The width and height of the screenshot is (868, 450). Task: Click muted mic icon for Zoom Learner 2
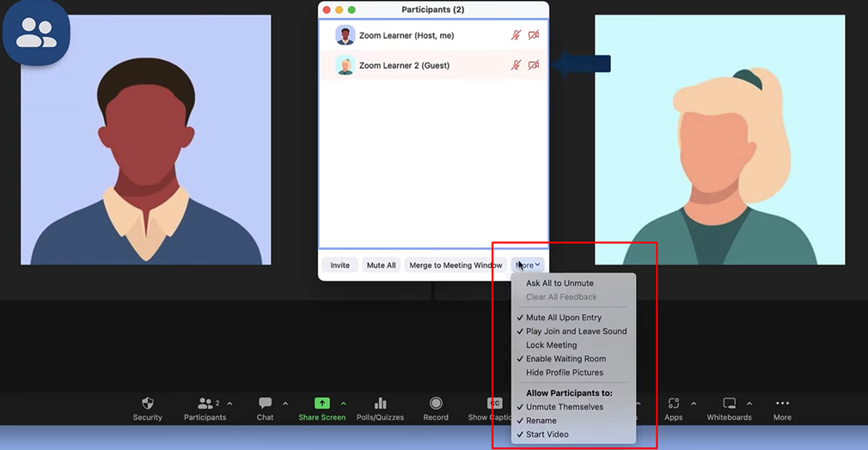point(516,65)
